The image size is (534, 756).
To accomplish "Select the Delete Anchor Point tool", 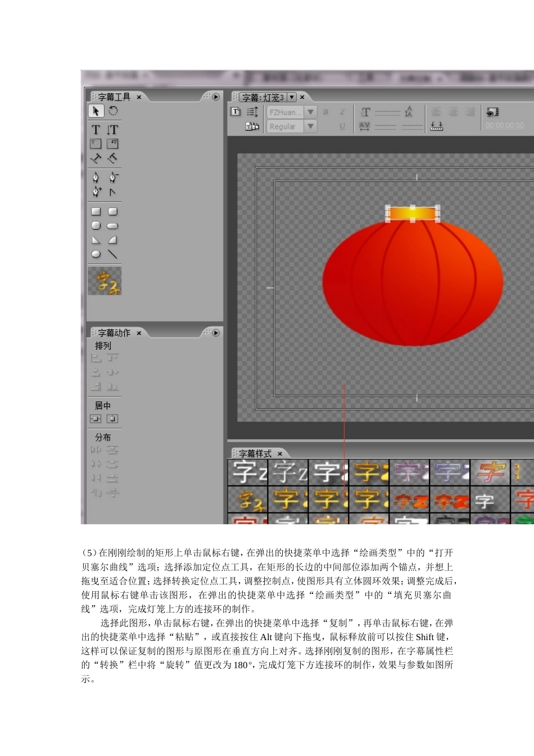I will (113, 178).
